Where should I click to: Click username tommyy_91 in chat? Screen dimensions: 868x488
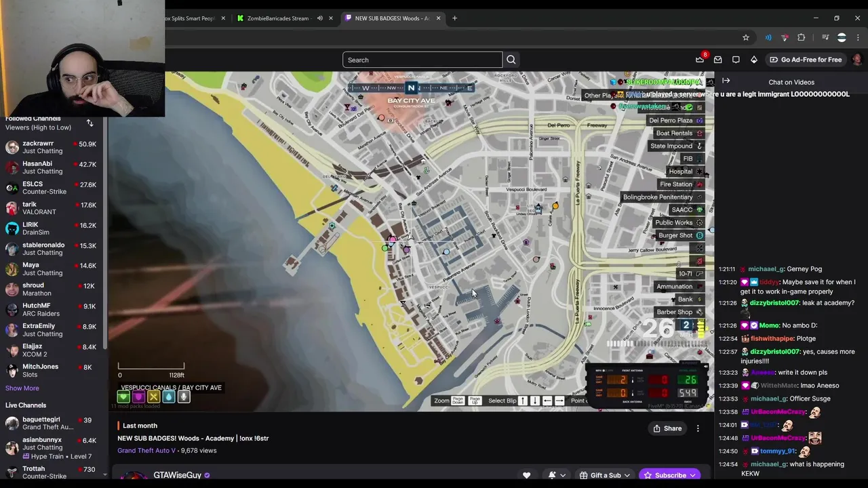pyautogui.click(x=777, y=451)
